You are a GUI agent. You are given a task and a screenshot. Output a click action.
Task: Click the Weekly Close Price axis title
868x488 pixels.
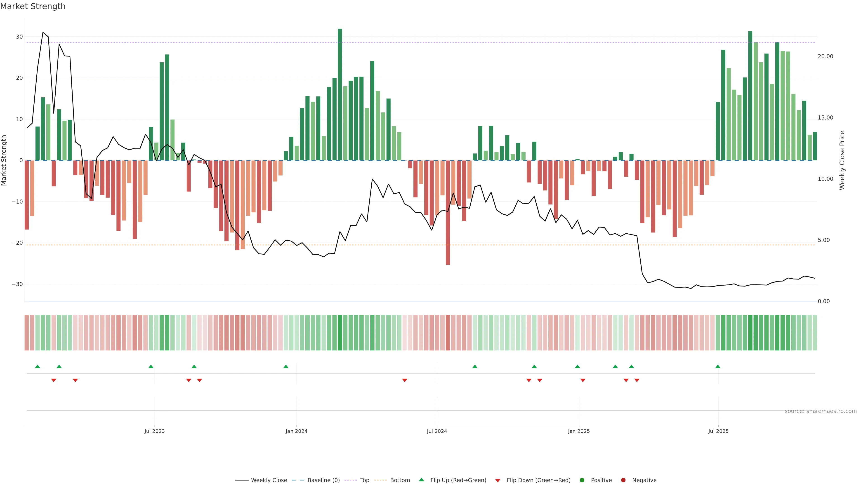click(842, 160)
